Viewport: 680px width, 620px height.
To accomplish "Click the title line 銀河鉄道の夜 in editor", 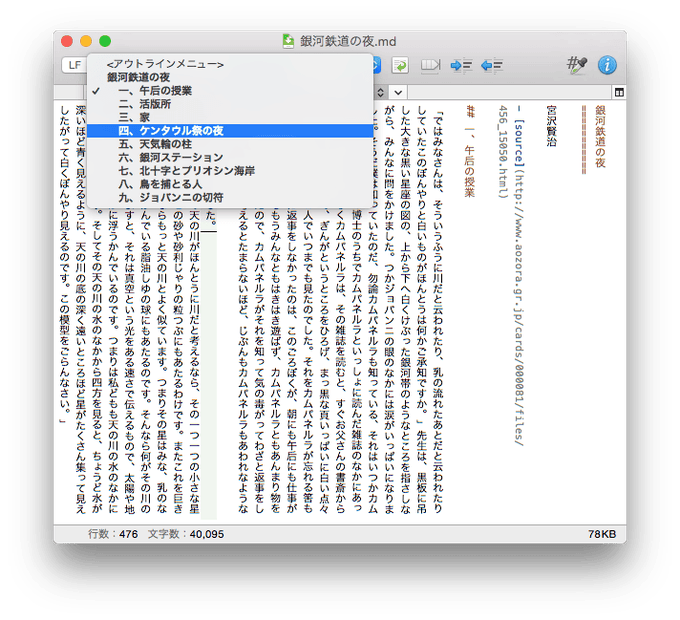I will (600, 136).
